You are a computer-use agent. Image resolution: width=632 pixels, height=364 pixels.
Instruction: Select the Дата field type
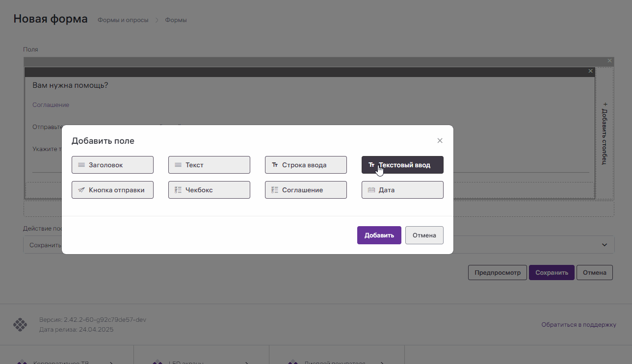click(x=402, y=190)
